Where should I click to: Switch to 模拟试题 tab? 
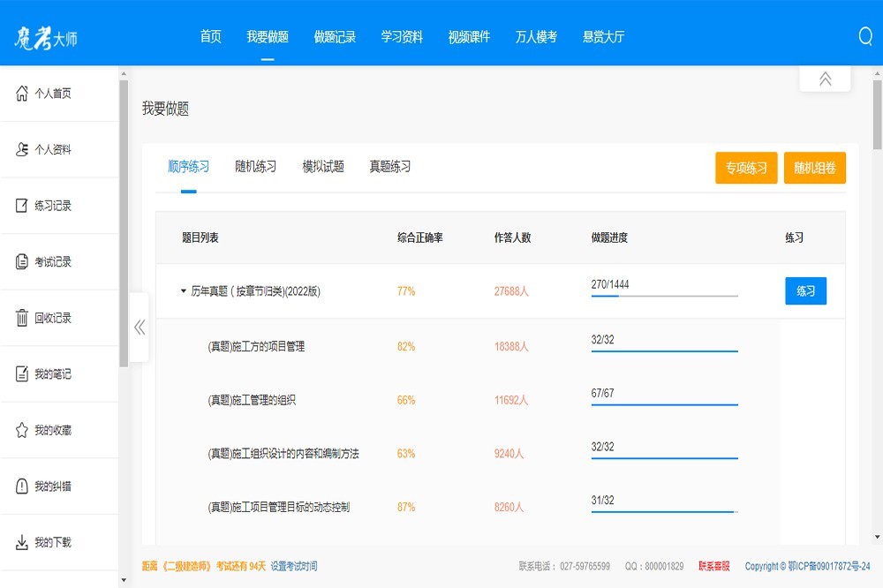pyautogui.click(x=323, y=167)
